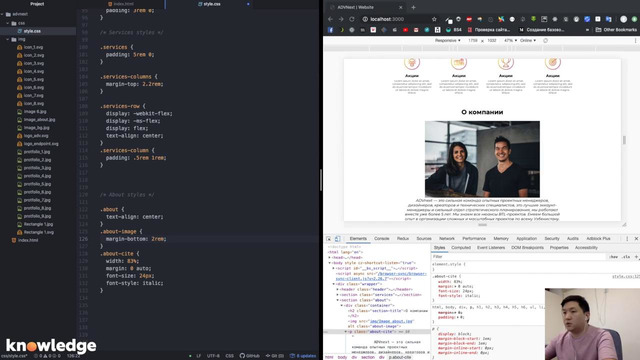640x360 pixels.
Task: Click the updates indicator in the status bar
Action: pos(303,356)
